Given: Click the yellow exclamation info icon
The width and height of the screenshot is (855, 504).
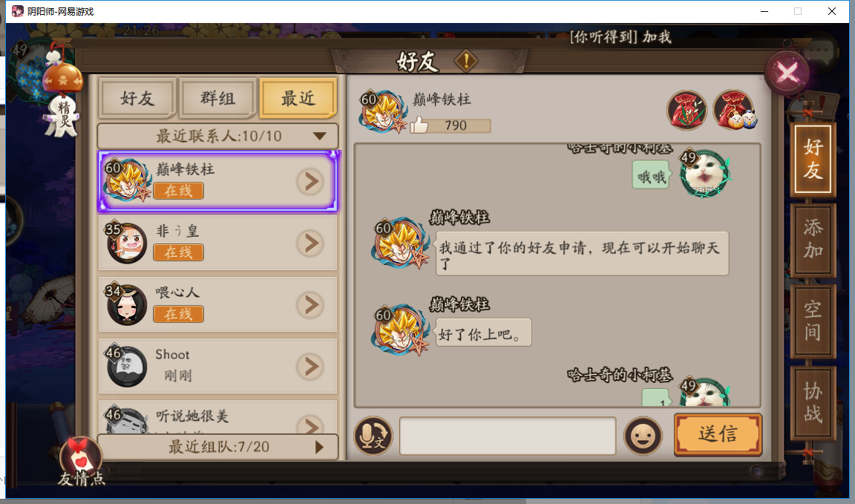Looking at the screenshot, I should [466, 61].
